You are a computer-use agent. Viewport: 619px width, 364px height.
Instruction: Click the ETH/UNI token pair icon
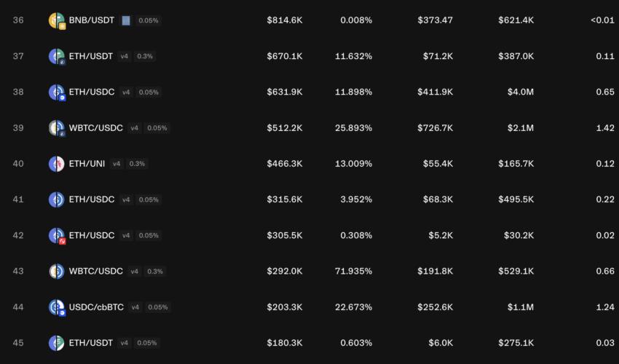tap(57, 164)
